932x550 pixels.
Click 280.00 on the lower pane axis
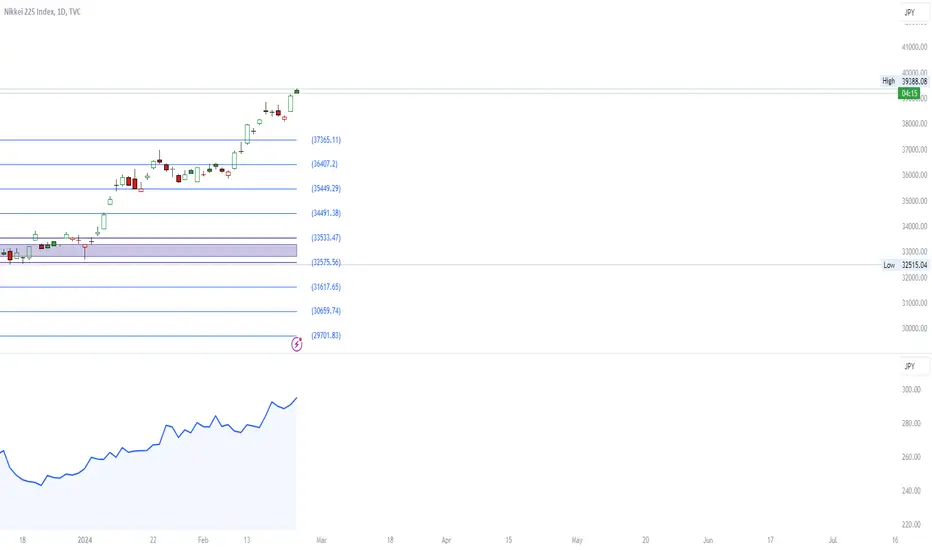coord(911,423)
